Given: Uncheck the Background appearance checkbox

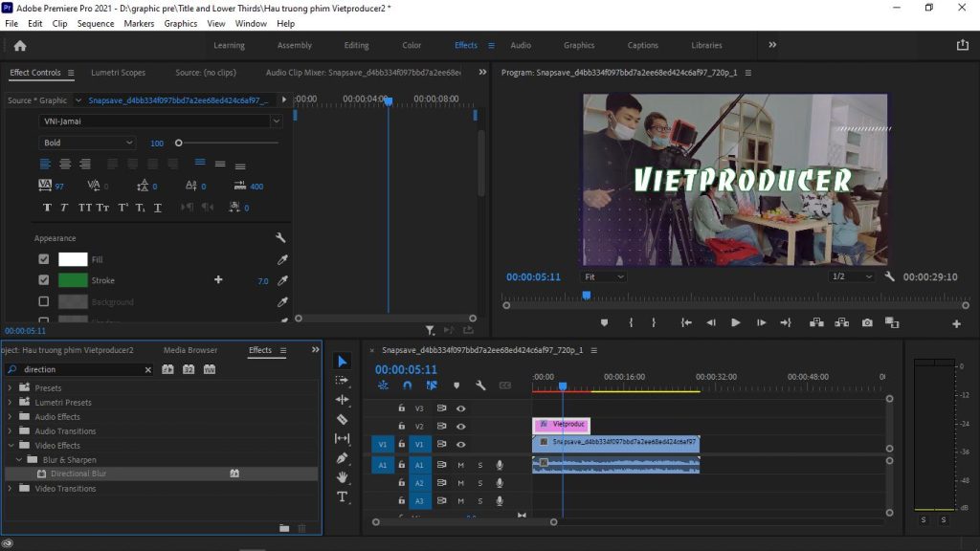Looking at the screenshot, I should pos(43,301).
